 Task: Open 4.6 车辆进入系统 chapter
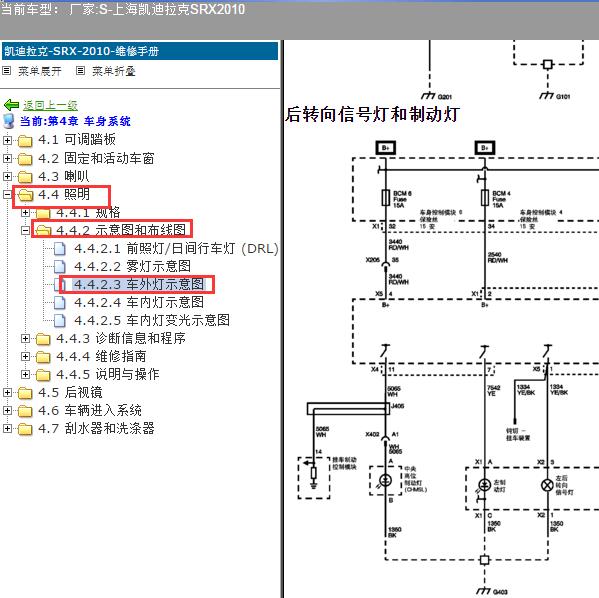coord(90,410)
